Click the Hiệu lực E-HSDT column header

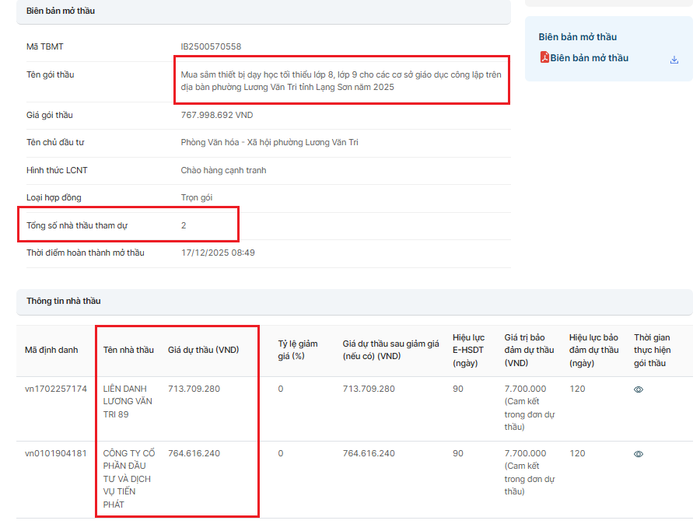468,350
